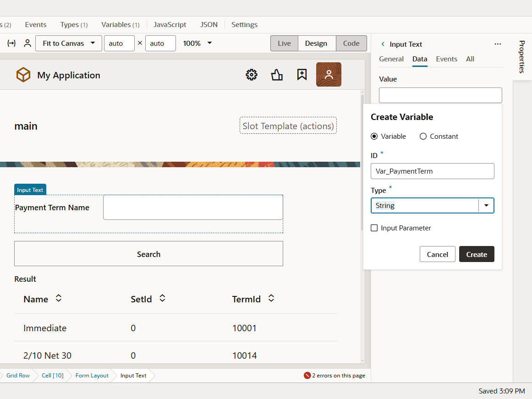This screenshot has height=399, width=532.
Task: Click the Cancel button
Action: (437, 254)
